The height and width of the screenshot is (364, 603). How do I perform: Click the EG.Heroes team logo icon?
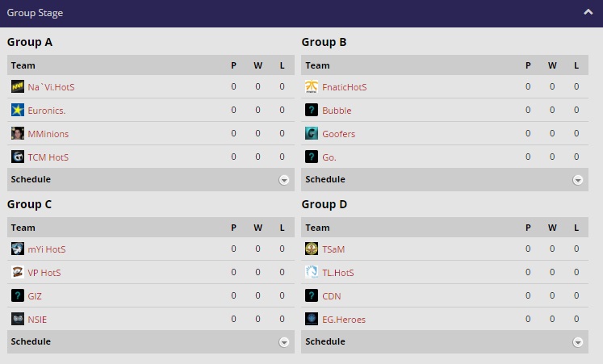312,320
